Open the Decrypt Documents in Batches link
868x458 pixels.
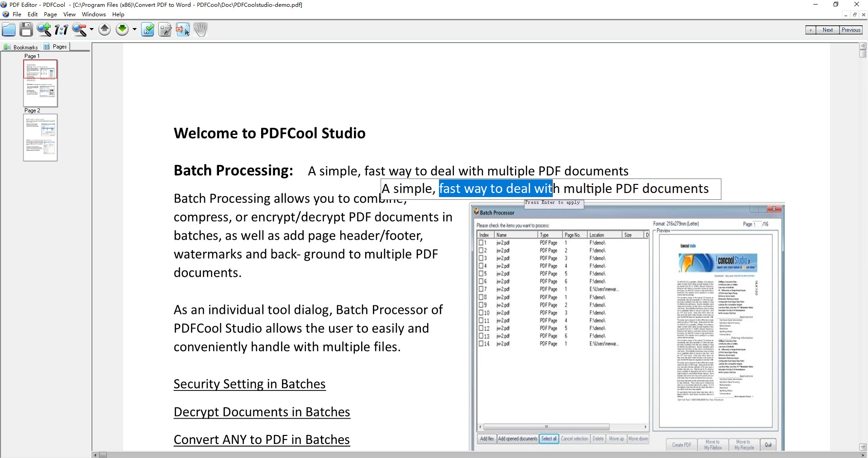pyautogui.click(x=262, y=412)
